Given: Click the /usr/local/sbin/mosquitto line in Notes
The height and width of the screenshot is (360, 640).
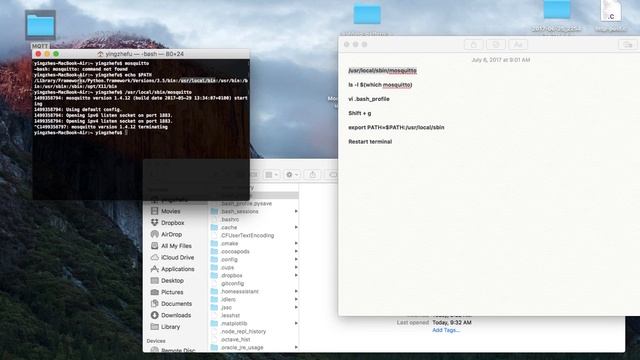Looking at the screenshot, I should tap(382, 71).
